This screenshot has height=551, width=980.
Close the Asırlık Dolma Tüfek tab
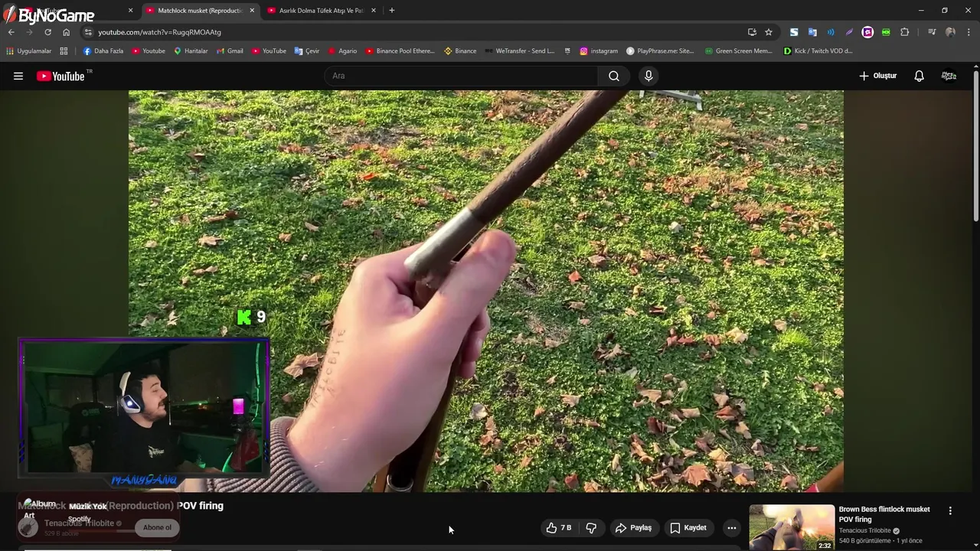coord(374,11)
